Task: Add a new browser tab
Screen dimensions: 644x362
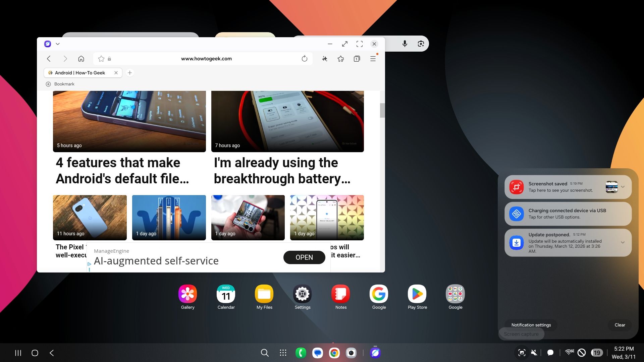Action: 130,73
